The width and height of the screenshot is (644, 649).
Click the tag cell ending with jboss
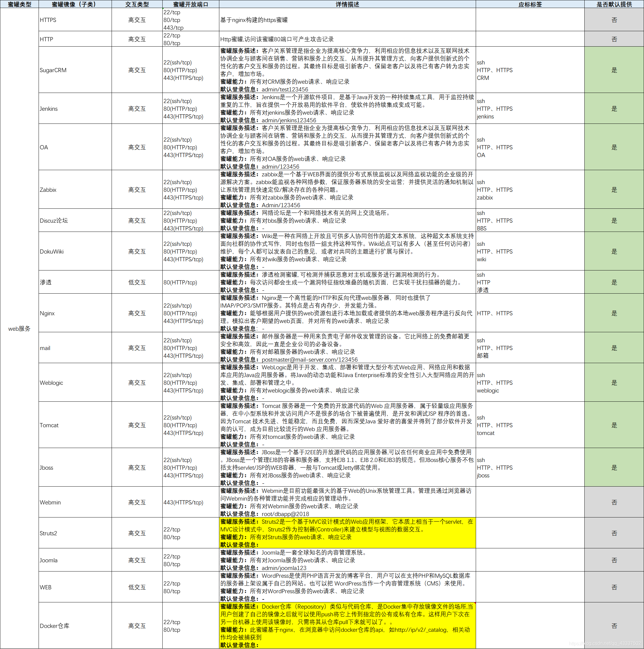530,467
